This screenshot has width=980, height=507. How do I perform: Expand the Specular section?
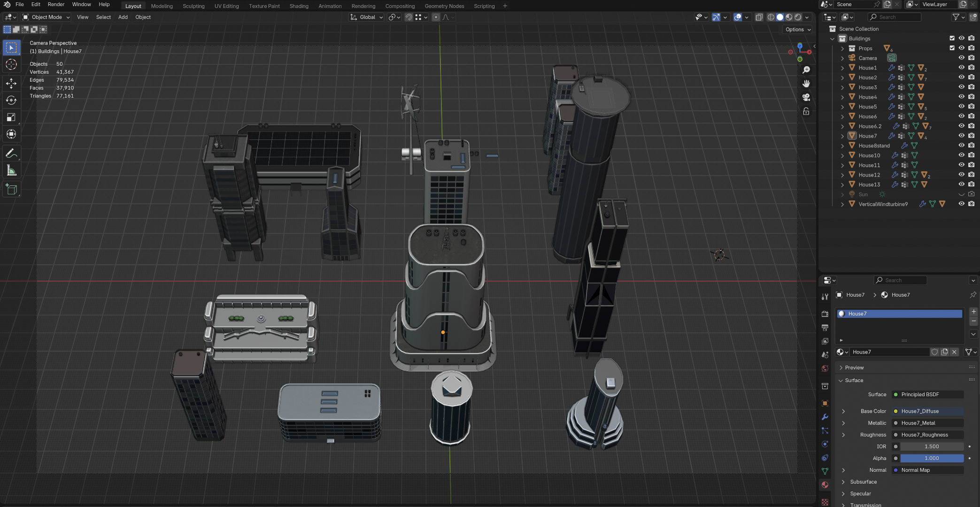[860, 493]
